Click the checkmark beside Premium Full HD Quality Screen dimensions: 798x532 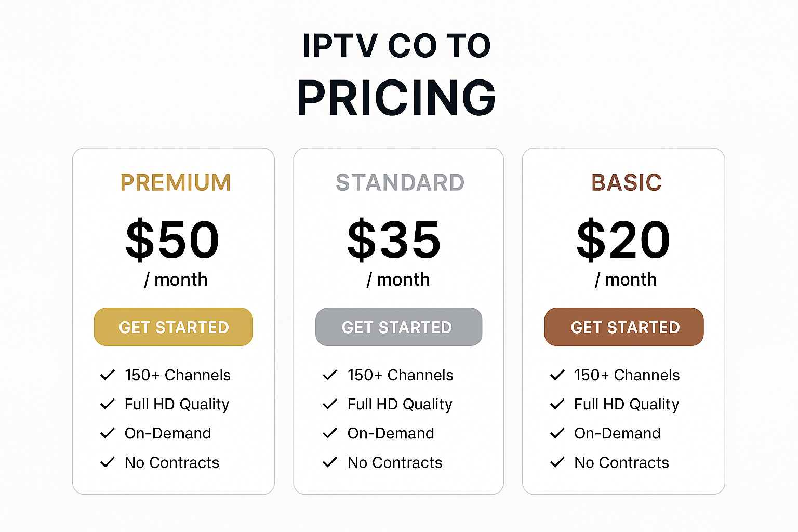(x=108, y=404)
